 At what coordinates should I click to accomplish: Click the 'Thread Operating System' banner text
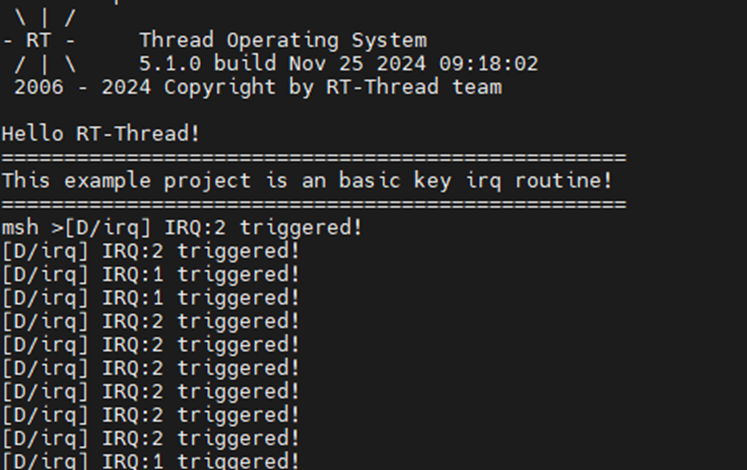(283, 41)
